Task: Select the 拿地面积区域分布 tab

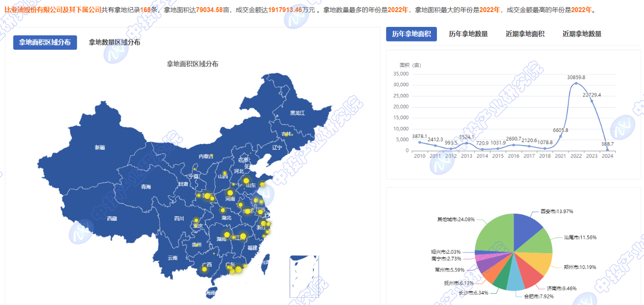Action: [45, 43]
